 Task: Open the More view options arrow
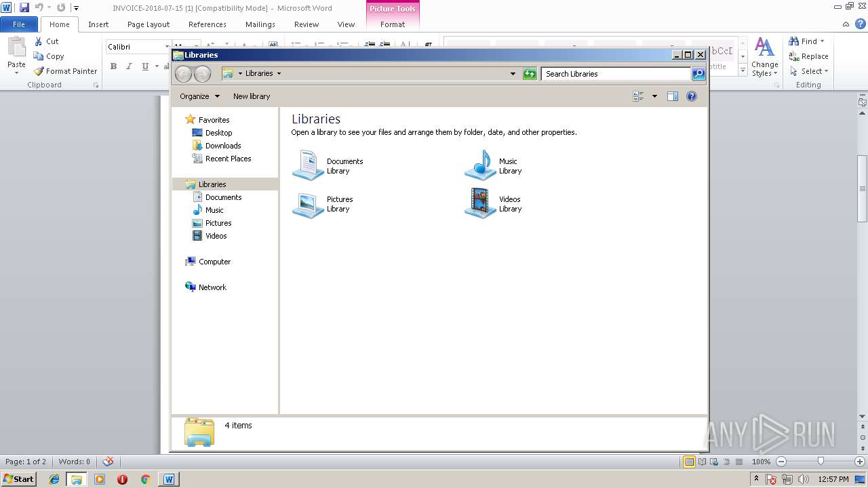654,96
